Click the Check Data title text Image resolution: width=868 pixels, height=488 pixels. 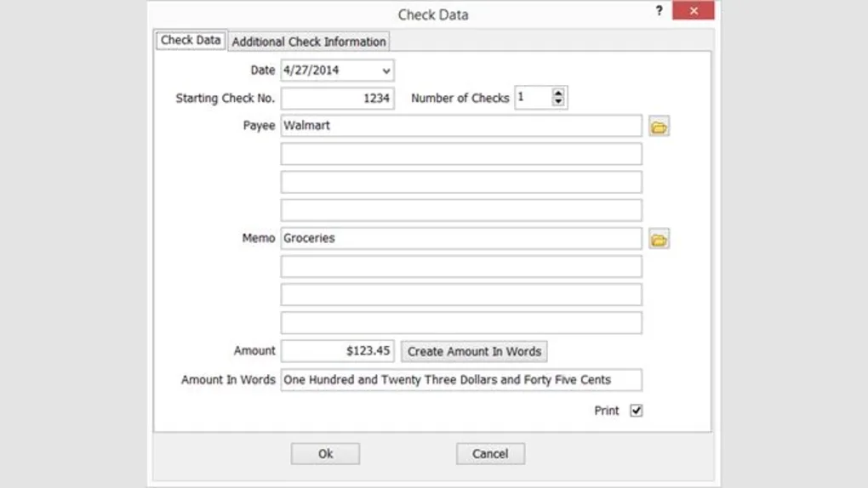tap(433, 15)
